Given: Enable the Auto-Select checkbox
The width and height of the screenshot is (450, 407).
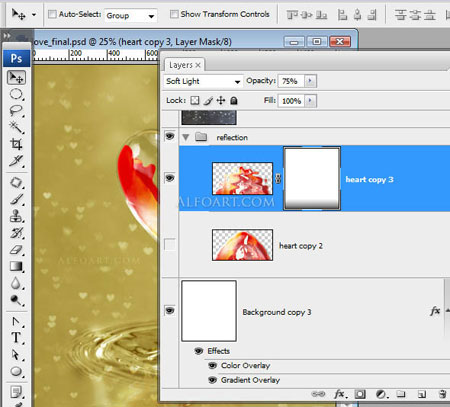Looking at the screenshot, I should click(52, 14).
